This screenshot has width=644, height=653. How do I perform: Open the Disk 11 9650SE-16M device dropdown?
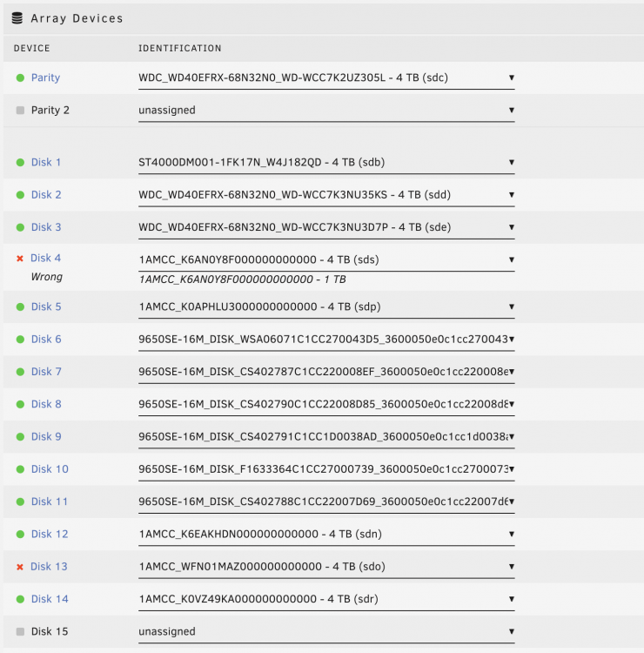coord(326,502)
